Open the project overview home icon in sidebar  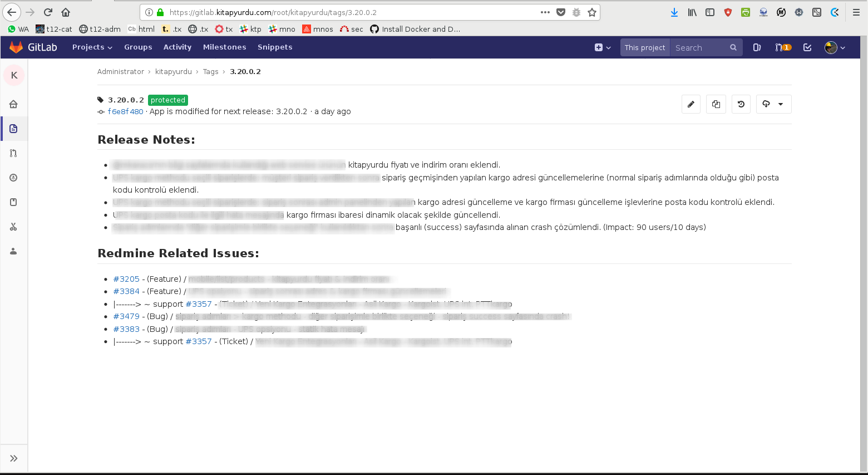(13, 104)
